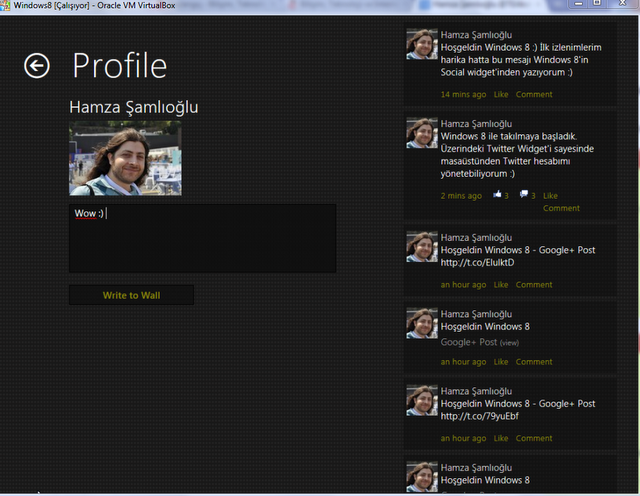Close the VirtualBox window
The image size is (640, 496).
pyautogui.click(x=623, y=4)
